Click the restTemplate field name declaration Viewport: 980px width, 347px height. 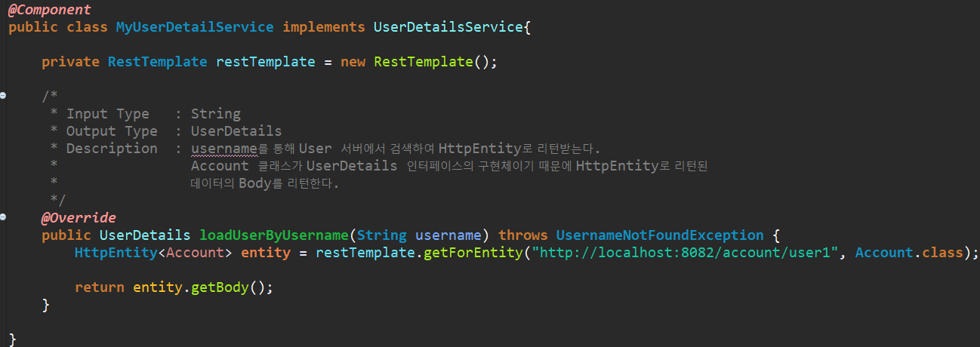(265, 62)
